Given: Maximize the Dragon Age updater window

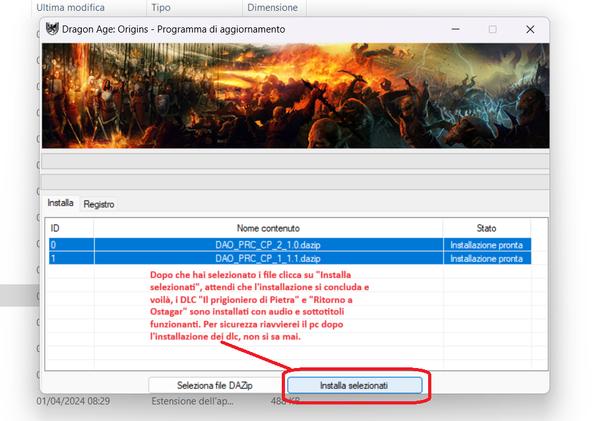Looking at the screenshot, I should click(492, 29).
